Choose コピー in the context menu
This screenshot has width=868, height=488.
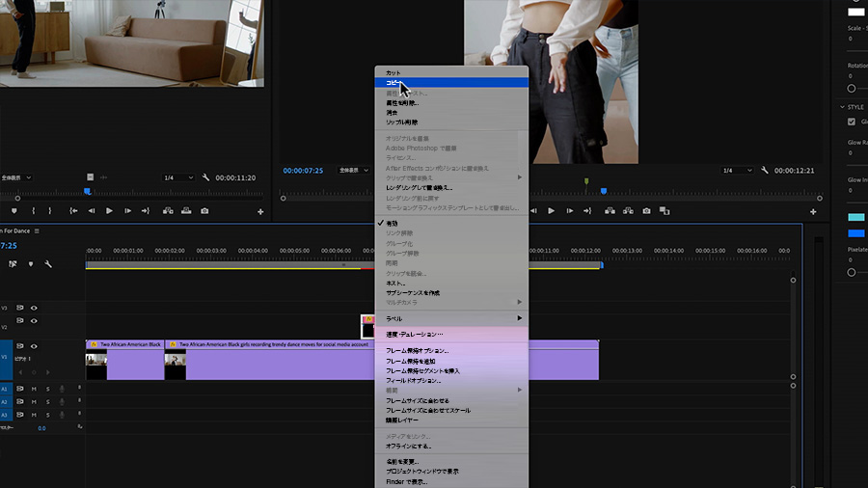pyautogui.click(x=451, y=82)
